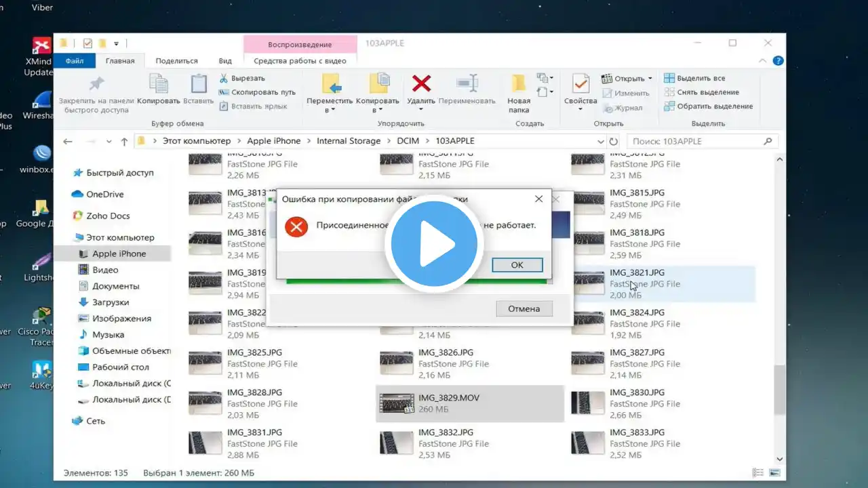This screenshot has width=868, height=488.
Task: Switch to large icons view in status bar
Action: pyautogui.click(x=774, y=472)
